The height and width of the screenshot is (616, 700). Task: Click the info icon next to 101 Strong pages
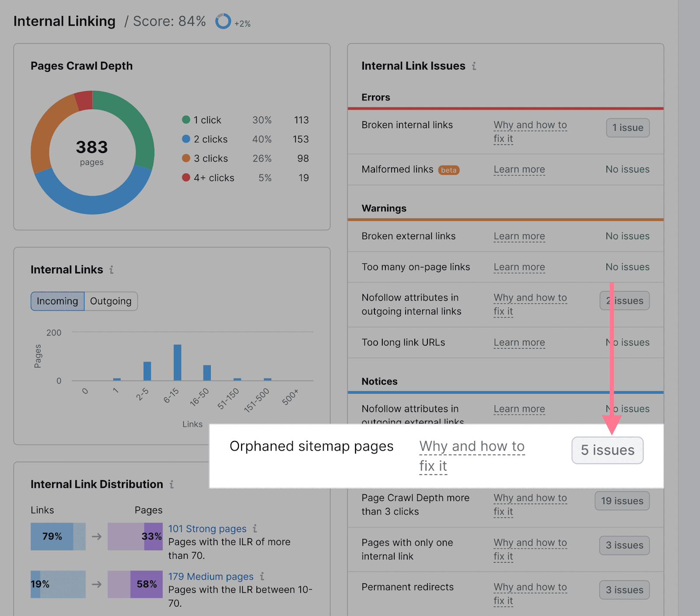tap(255, 529)
